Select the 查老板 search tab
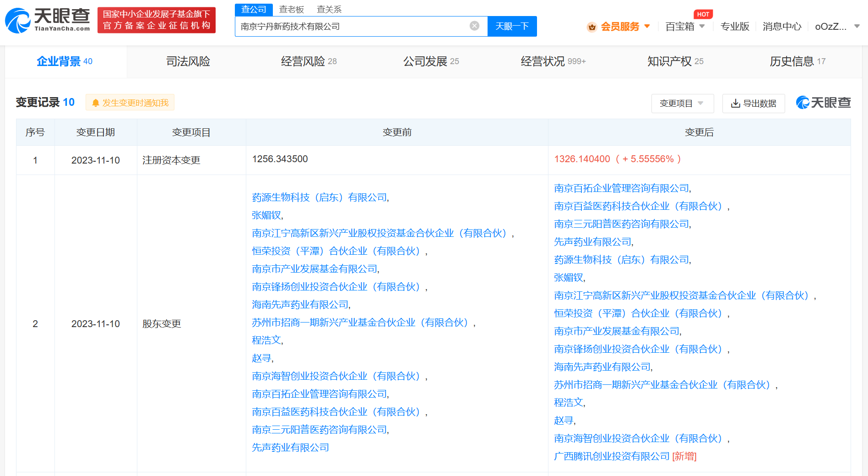This screenshot has width=868, height=476. [291, 9]
